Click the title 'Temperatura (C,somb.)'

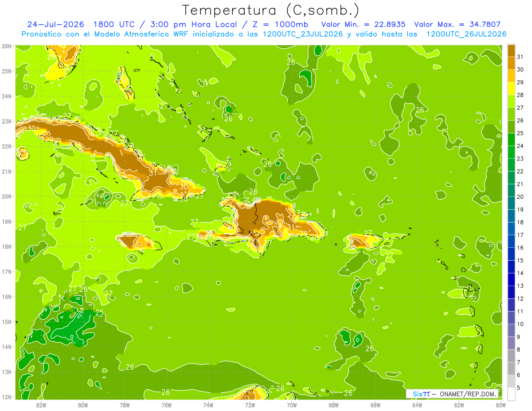(x=270, y=10)
